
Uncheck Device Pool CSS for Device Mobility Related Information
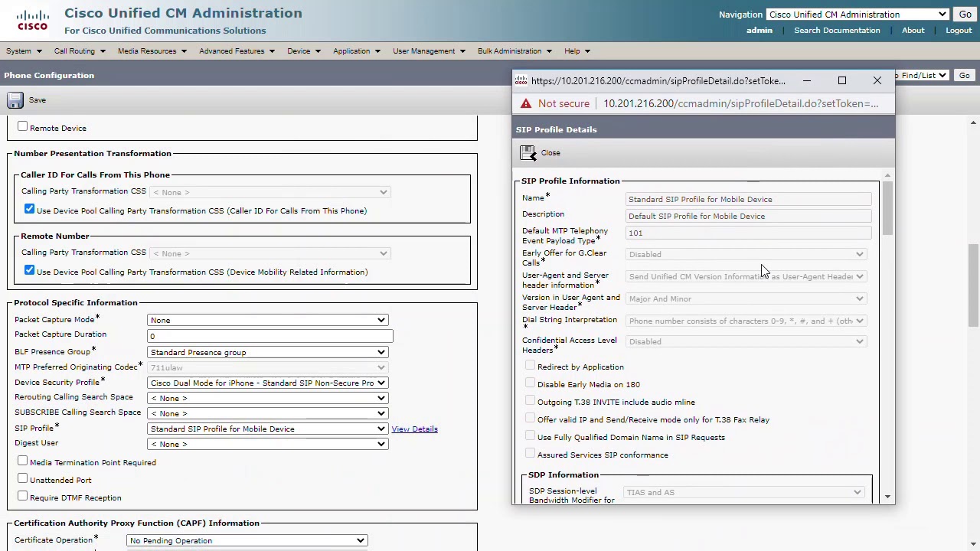[29, 270]
